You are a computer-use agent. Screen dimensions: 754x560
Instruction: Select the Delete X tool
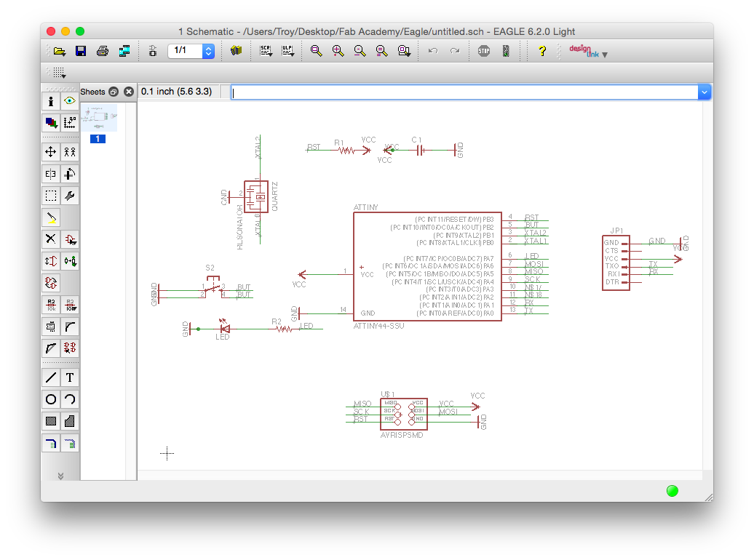coord(51,239)
